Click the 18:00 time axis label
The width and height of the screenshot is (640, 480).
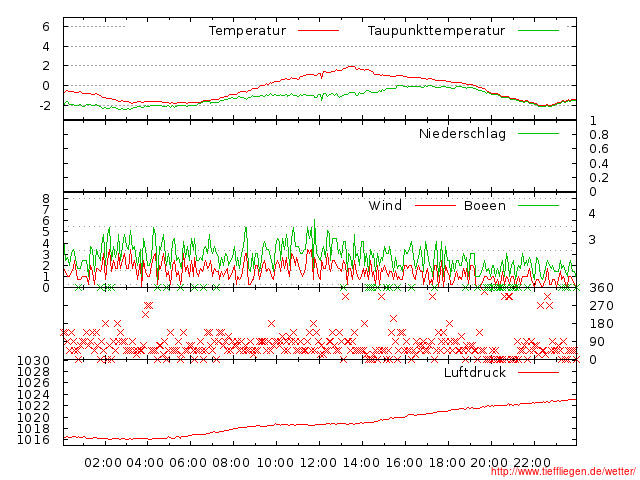pyautogui.click(x=447, y=463)
